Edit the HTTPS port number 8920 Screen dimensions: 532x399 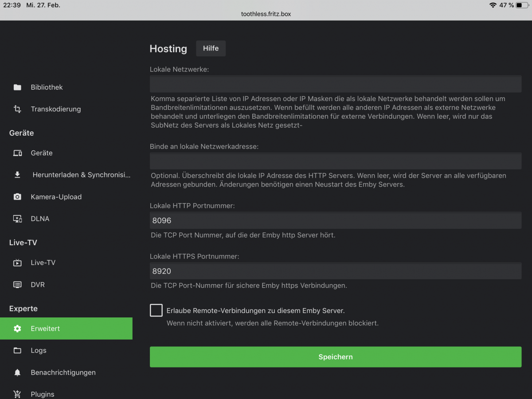(x=335, y=271)
